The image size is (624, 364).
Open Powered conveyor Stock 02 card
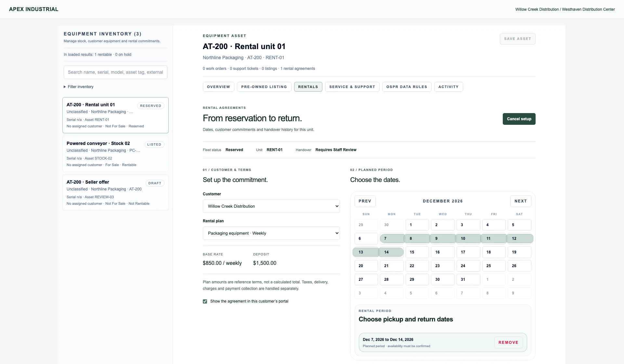coord(115,154)
